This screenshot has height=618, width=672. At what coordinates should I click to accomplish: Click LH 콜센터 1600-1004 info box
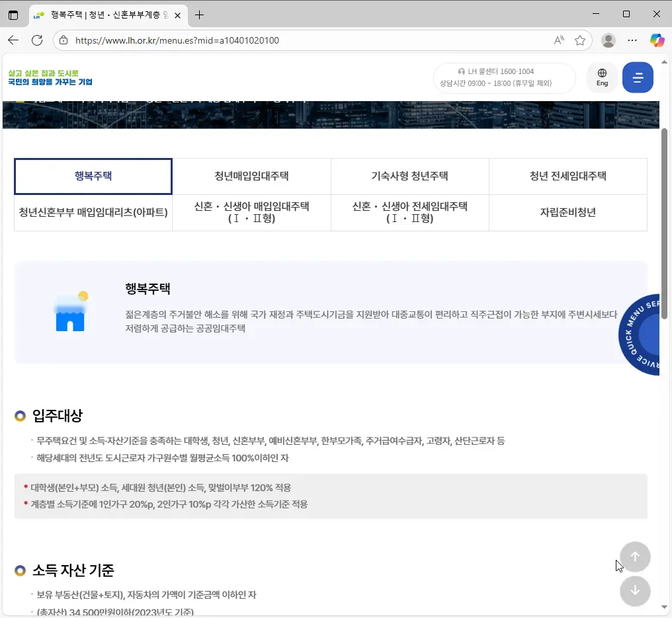pyautogui.click(x=504, y=77)
